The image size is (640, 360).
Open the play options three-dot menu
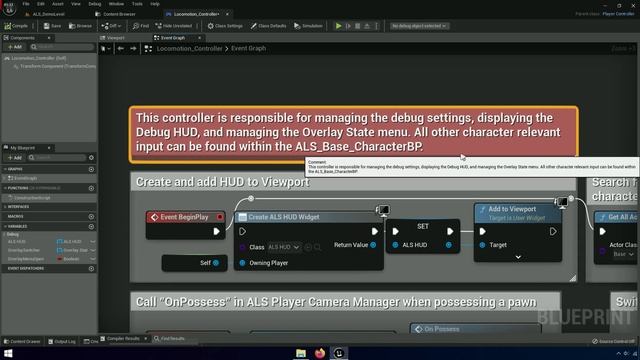coord(376,26)
